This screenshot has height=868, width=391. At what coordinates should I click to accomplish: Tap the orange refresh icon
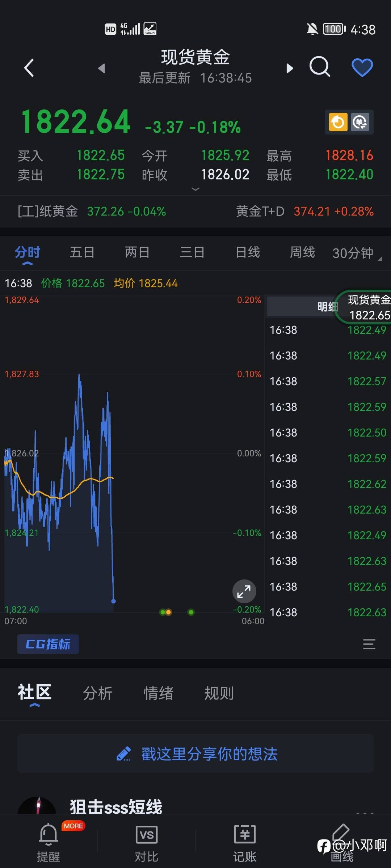338,122
